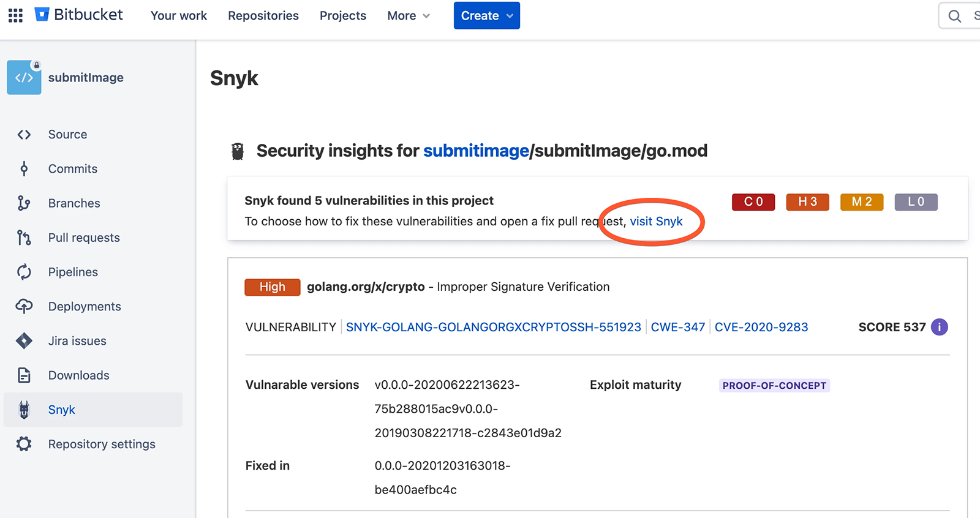Go to Commits in sidebar

72,168
